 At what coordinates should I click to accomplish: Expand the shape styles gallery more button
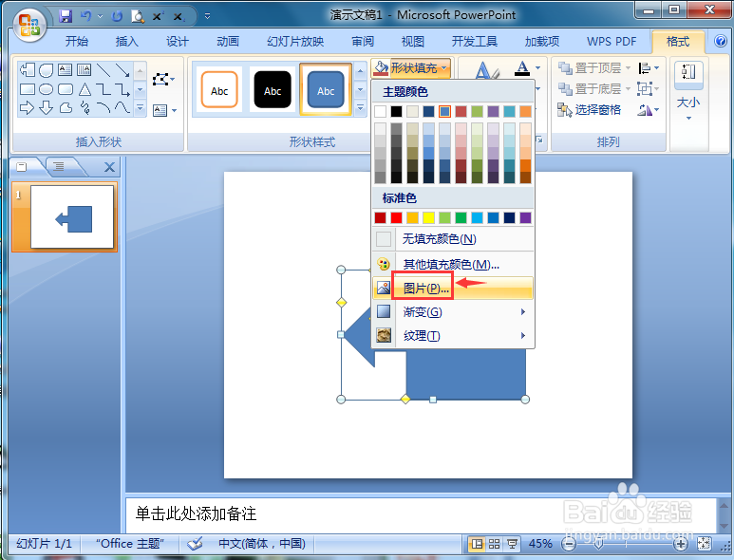point(360,108)
